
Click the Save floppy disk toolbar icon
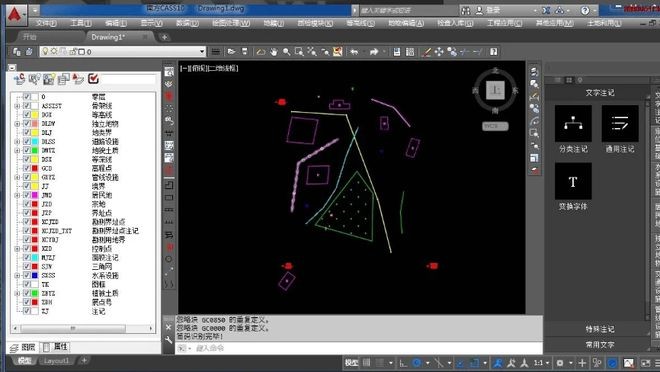(397, 52)
